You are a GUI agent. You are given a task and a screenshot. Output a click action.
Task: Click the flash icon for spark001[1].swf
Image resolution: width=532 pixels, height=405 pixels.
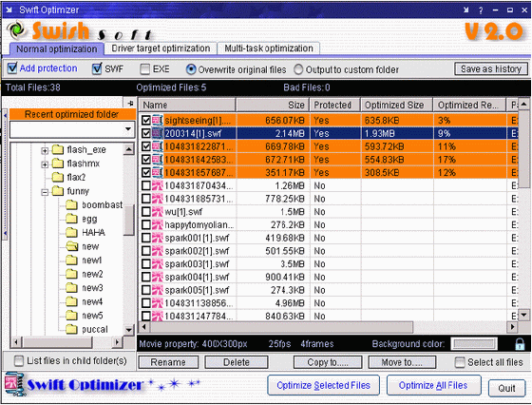tap(158, 238)
